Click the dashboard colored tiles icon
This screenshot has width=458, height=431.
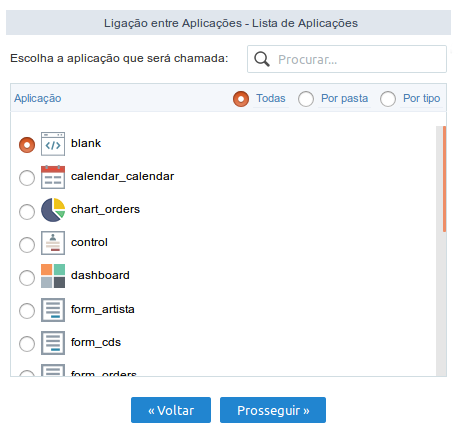(53, 276)
